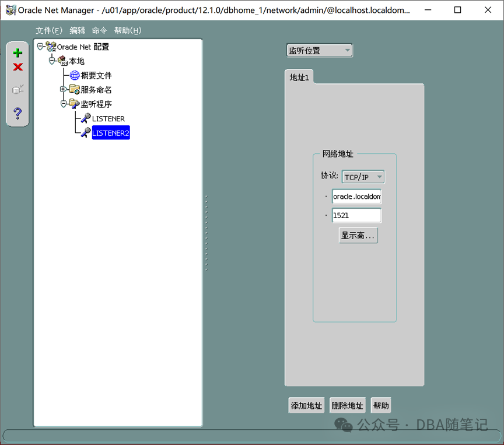
Task: Click the 帮助 button below address panel
Action: 381,405
